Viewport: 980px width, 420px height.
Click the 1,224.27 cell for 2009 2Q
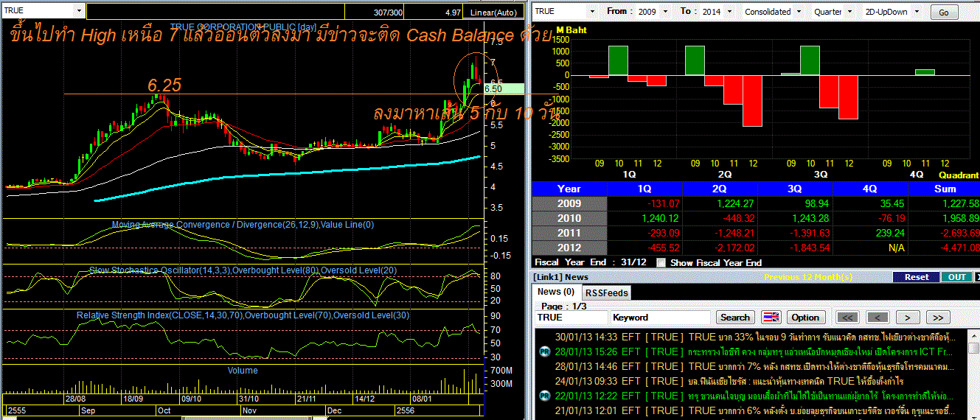(x=719, y=203)
